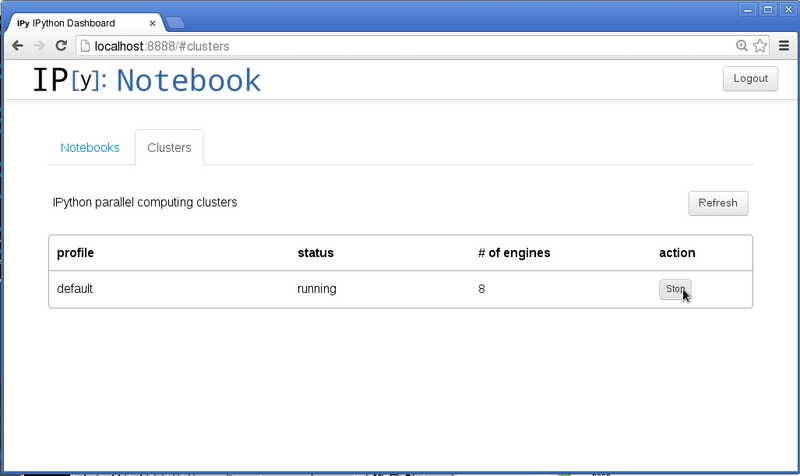The height and width of the screenshot is (476, 800).
Task: Minimize the browser window
Action: pos(747,10)
